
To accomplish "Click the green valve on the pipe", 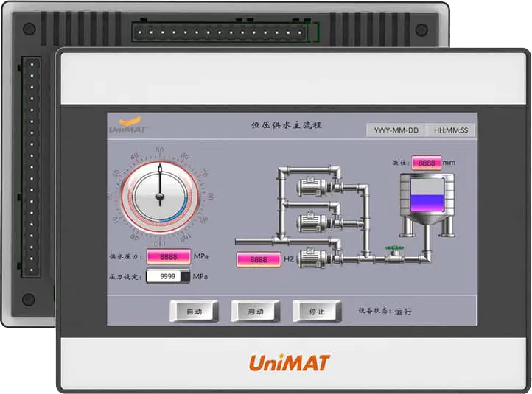I will pos(397,250).
